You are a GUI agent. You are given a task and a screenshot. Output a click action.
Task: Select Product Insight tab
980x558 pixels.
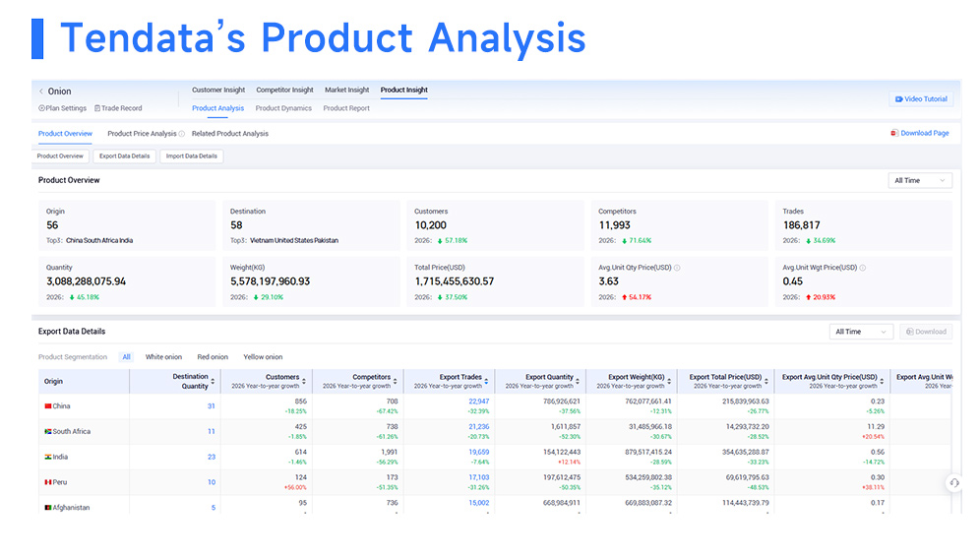pyautogui.click(x=403, y=90)
